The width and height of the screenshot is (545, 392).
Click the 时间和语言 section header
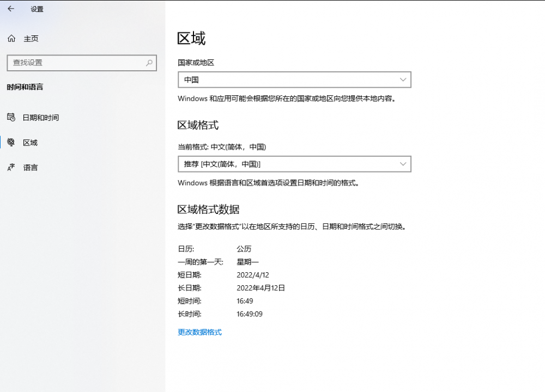pyautogui.click(x=25, y=87)
